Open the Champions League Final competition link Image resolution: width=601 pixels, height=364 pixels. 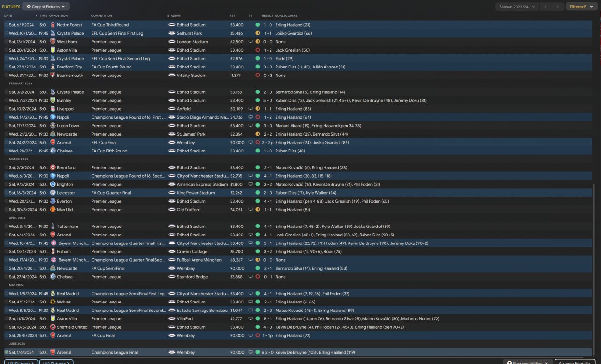pyautogui.click(x=115, y=352)
